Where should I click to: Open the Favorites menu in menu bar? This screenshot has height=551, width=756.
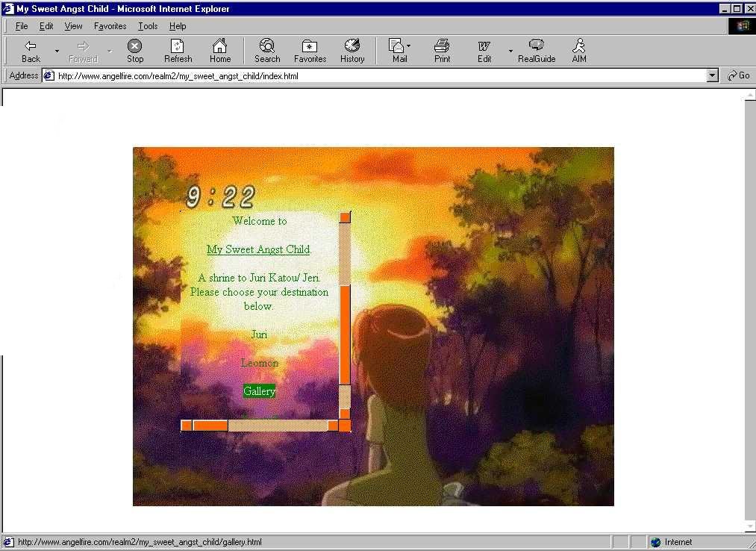tap(110, 26)
